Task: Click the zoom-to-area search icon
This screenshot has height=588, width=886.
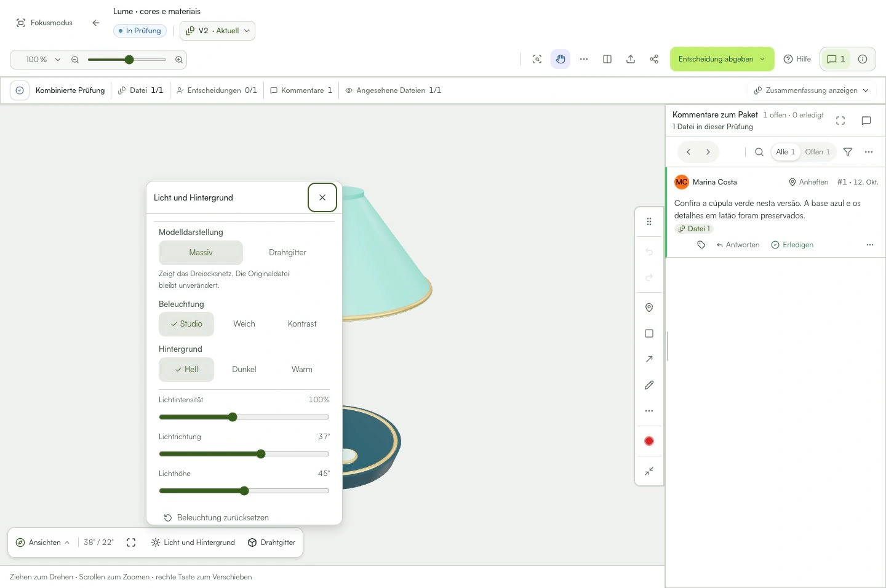Action: tap(537, 59)
